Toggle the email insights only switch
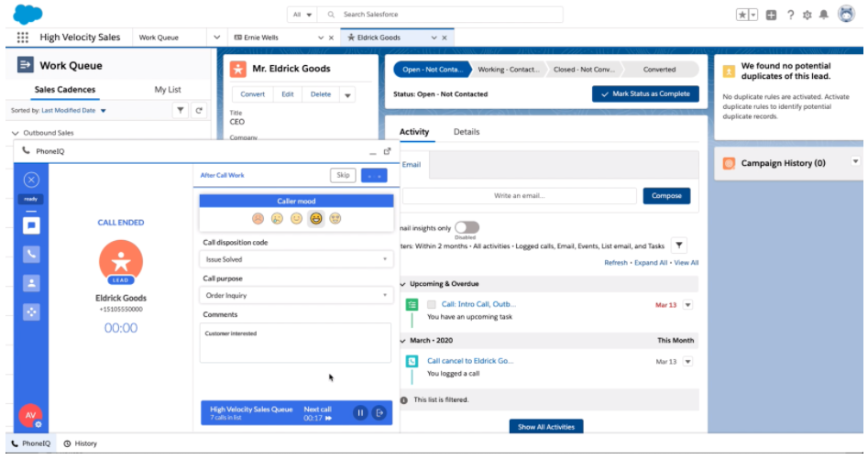Image resolution: width=868 pixels, height=459 pixels. click(467, 227)
